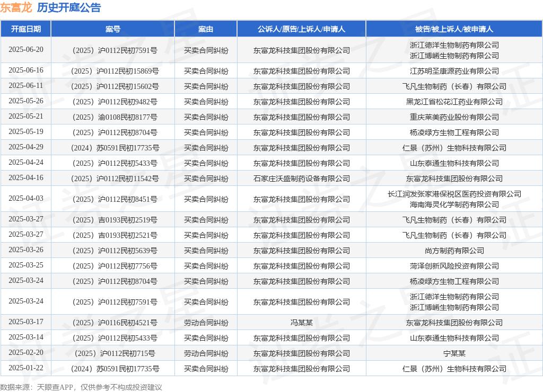Image resolution: width=543 pixels, height=392 pixels.
Task: Click defendant 宁某某
Action: [454, 354]
